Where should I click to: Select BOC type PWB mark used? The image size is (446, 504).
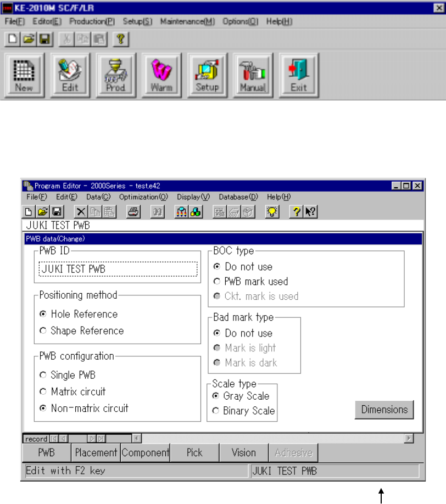click(x=251, y=282)
